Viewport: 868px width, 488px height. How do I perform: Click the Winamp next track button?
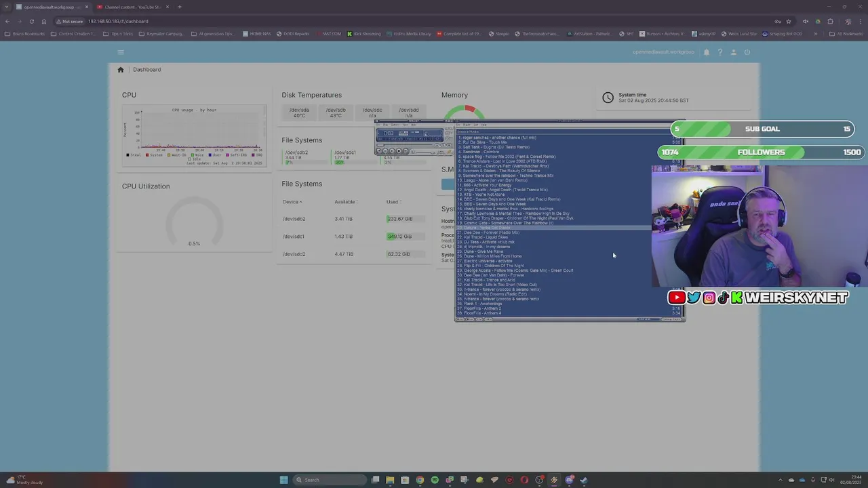[406, 151]
